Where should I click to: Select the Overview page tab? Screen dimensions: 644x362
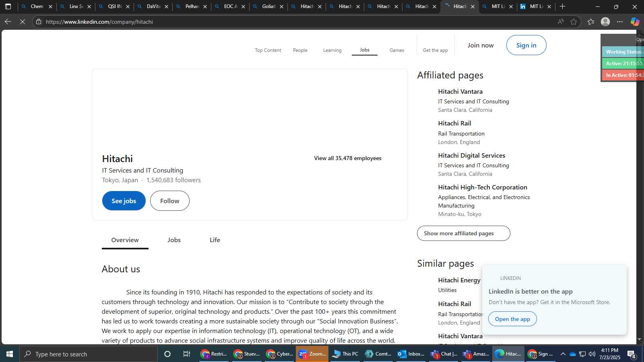tap(125, 240)
